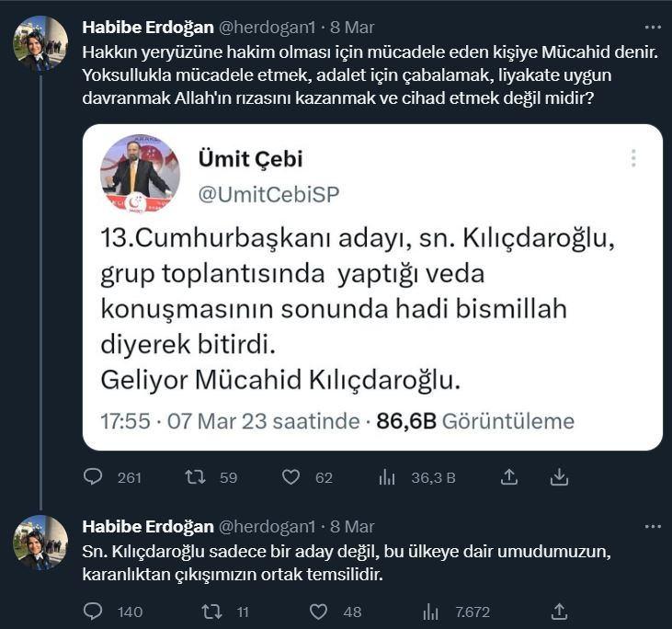Image resolution: width=672 pixels, height=629 pixels.
Task: Download the first tweet via download icon
Action: click(x=559, y=477)
